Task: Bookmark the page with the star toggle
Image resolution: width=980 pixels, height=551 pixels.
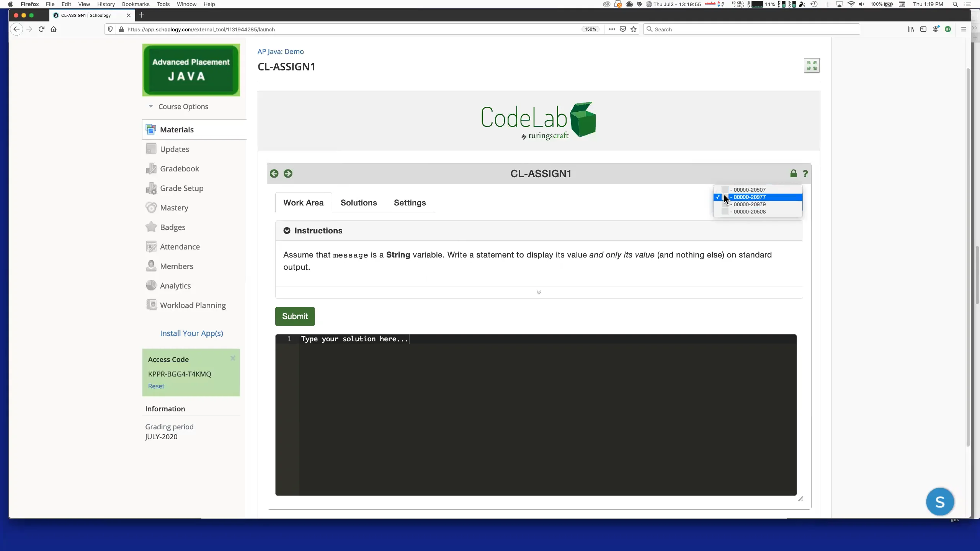Action: [x=633, y=29]
